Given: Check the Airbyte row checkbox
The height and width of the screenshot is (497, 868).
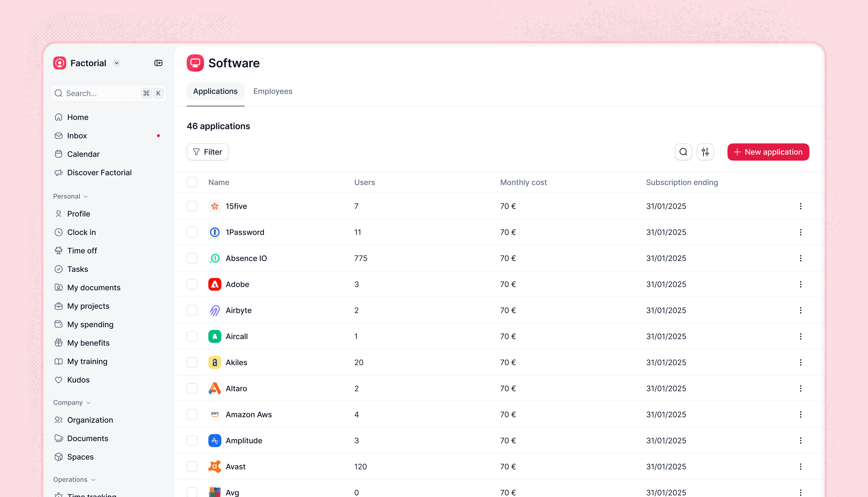Looking at the screenshot, I should point(192,310).
